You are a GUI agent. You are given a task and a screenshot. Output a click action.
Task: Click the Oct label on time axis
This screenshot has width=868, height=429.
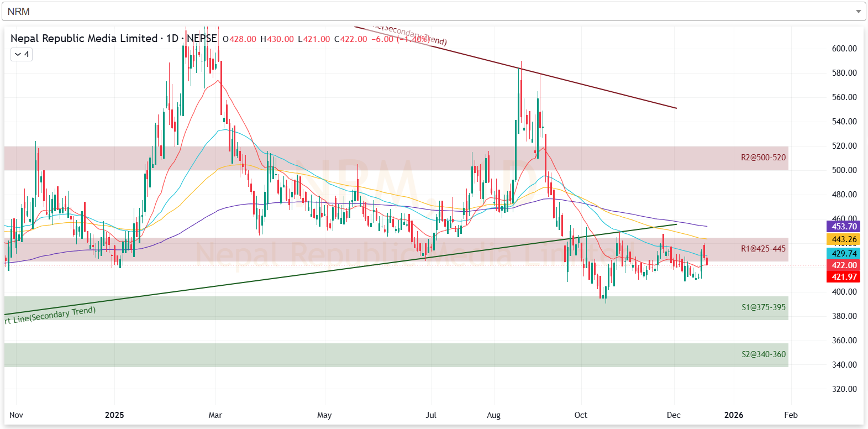click(x=581, y=415)
